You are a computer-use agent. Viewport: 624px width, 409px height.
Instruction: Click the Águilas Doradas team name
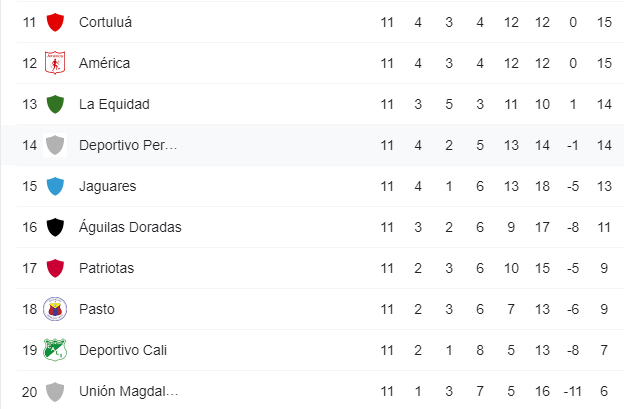pos(130,227)
